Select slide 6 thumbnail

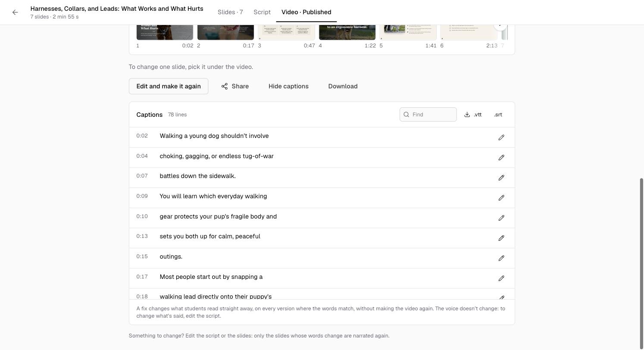point(469,32)
